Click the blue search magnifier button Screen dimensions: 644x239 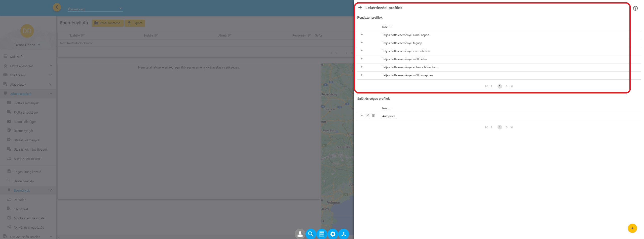(x=311, y=234)
